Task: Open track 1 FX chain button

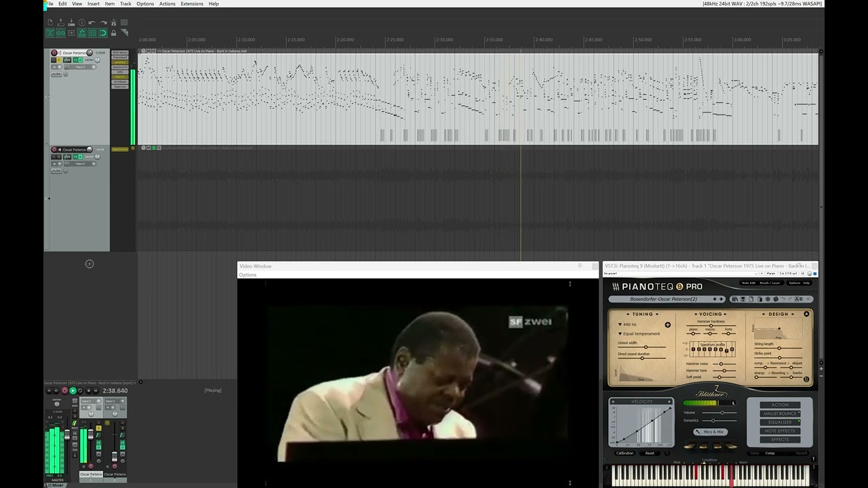Action: pos(76,60)
